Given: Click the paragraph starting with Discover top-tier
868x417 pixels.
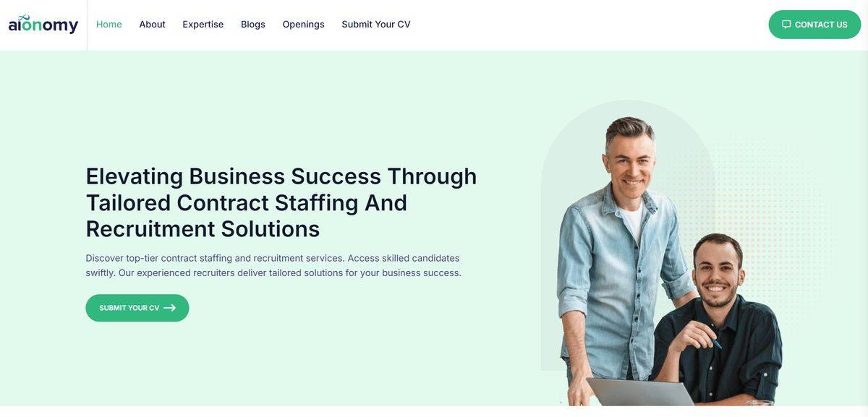Looking at the screenshot, I should point(273,265).
